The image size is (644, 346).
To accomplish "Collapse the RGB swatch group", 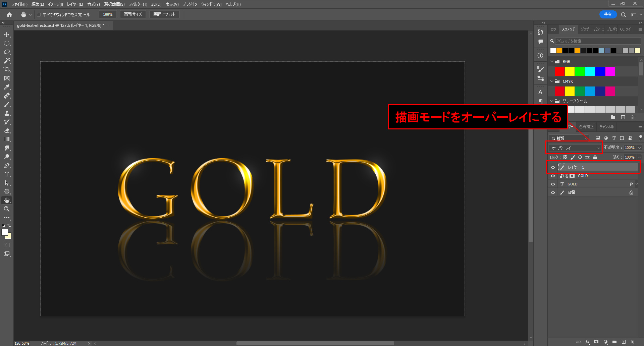I will pos(552,61).
